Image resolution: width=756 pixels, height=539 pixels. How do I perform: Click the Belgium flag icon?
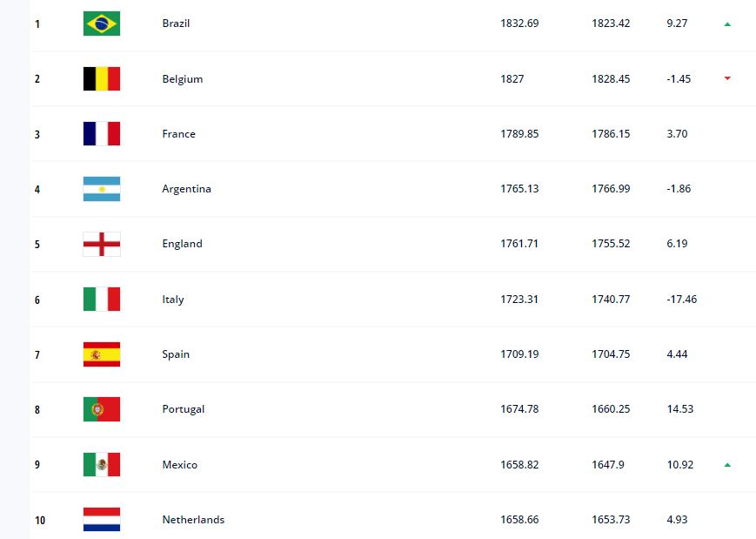tap(102, 78)
